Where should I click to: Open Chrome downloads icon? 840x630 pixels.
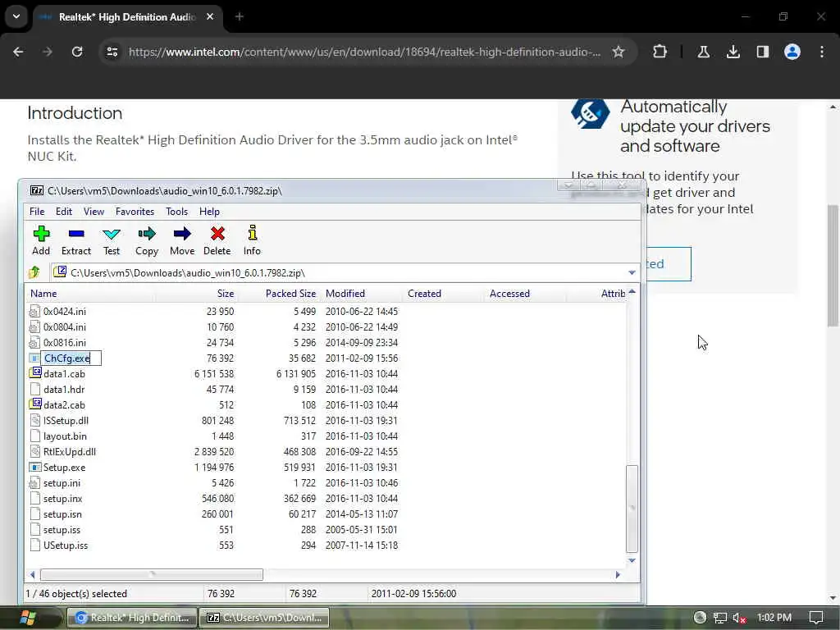point(733,52)
